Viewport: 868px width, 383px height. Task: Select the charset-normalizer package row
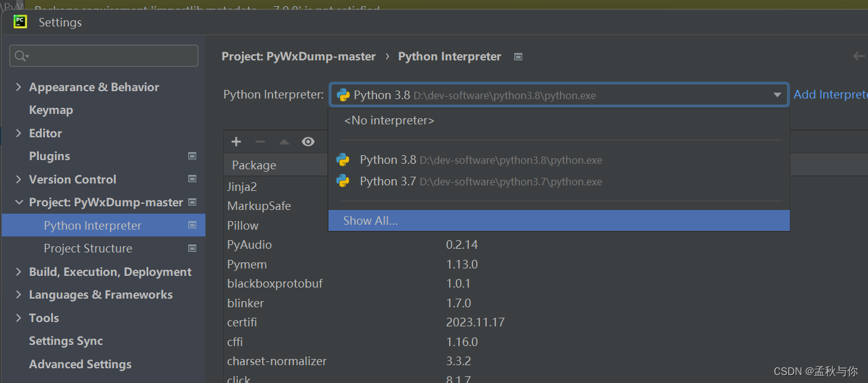click(x=277, y=361)
